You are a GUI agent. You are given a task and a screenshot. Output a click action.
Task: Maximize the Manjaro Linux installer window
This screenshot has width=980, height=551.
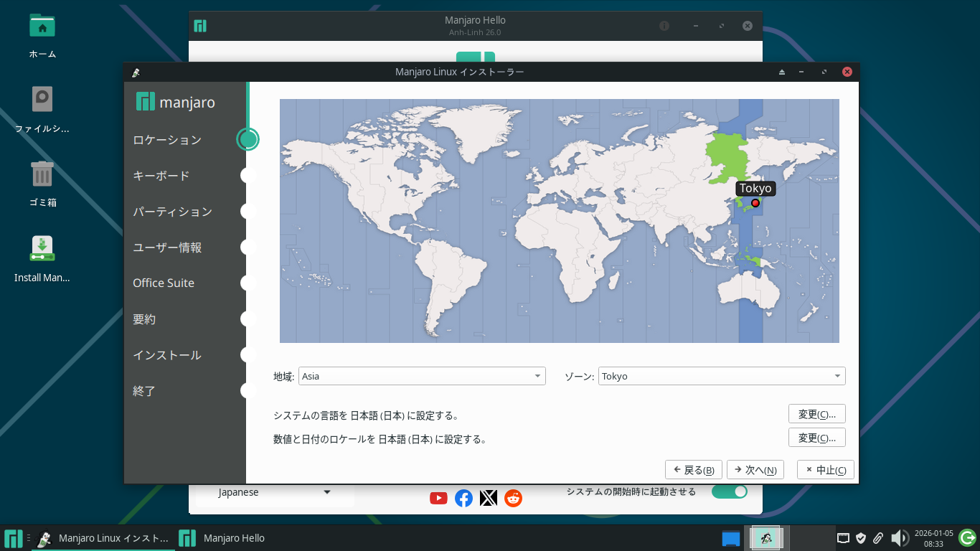click(824, 72)
